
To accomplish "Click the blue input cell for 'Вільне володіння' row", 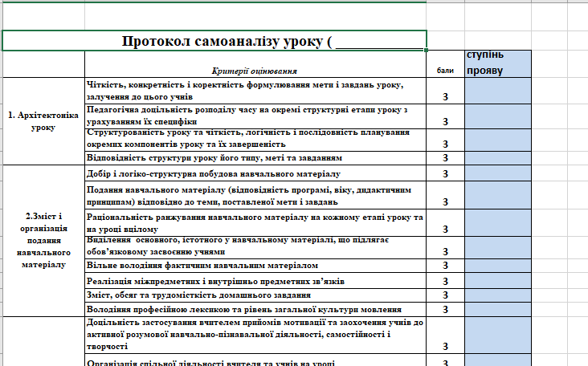I will 498,266.
